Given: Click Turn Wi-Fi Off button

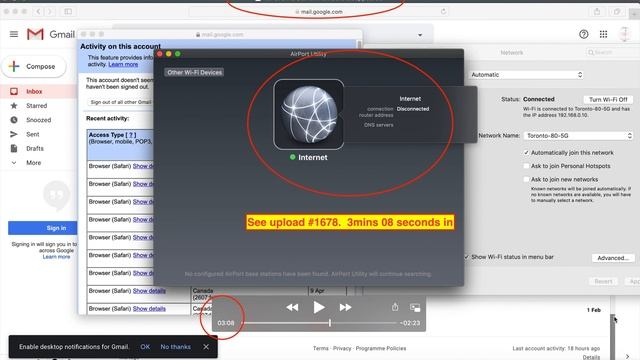Looking at the screenshot, I should 608,99.
